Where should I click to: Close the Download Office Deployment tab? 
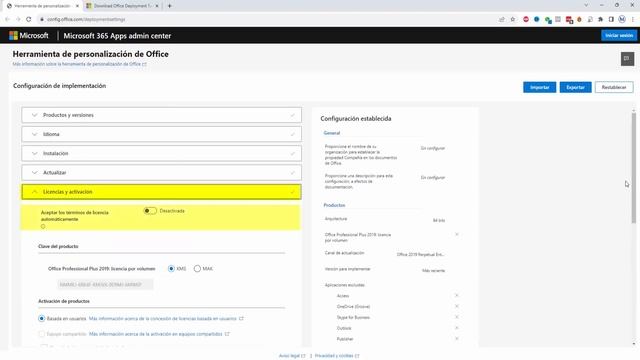point(157,6)
